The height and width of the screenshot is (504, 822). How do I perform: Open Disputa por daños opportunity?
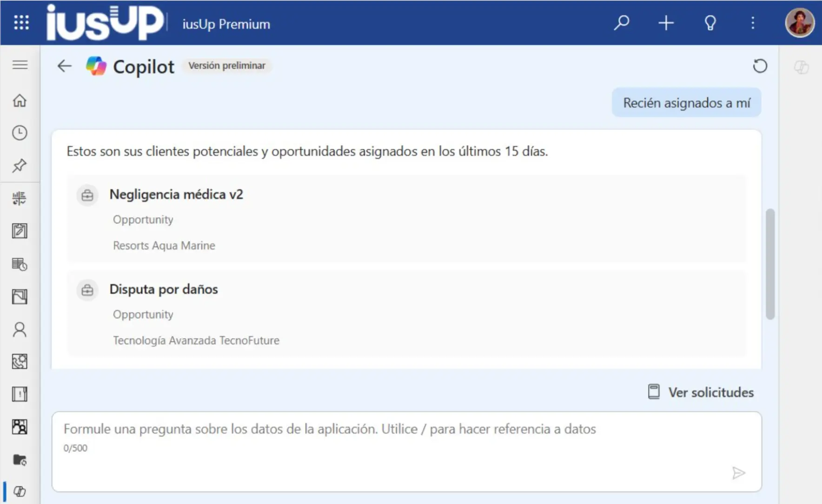(164, 289)
